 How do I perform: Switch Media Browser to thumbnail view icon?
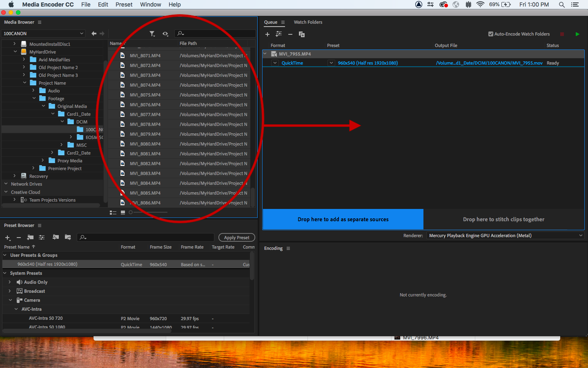point(123,212)
